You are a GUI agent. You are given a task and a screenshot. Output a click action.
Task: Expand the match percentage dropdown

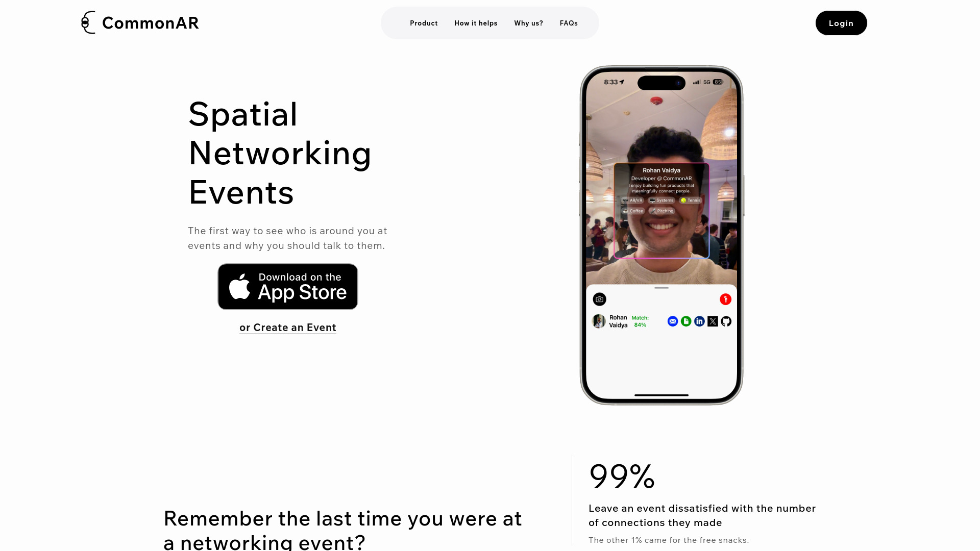coord(640,321)
